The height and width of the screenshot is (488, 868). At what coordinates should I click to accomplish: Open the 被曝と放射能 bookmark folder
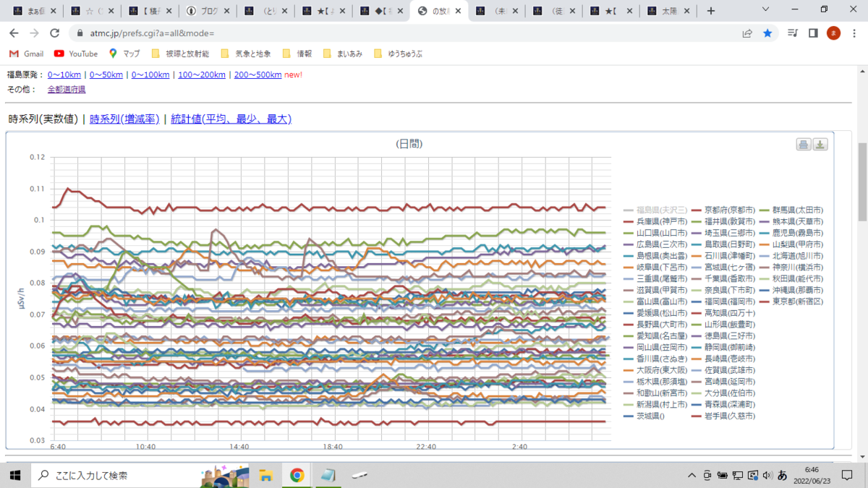click(x=180, y=53)
